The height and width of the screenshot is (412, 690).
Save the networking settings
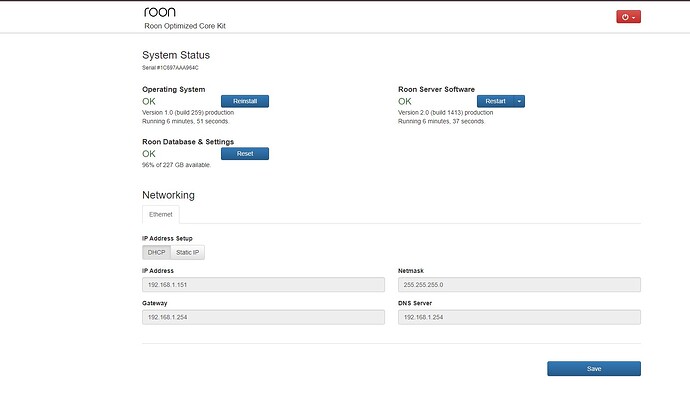pyautogui.click(x=594, y=369)
